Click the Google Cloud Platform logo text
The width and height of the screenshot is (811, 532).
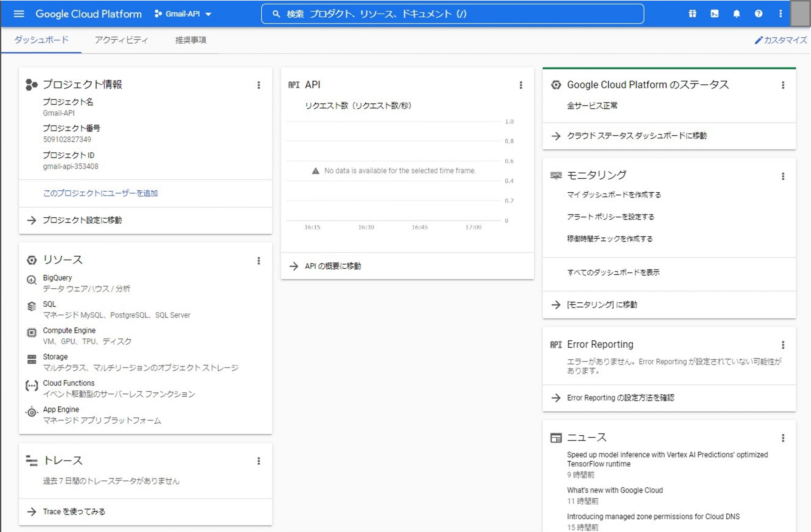pyautogui.click(x=89, y=14)
